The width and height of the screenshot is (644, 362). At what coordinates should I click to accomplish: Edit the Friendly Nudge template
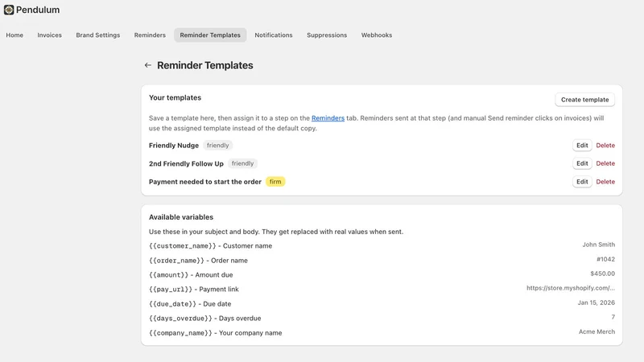582,146
